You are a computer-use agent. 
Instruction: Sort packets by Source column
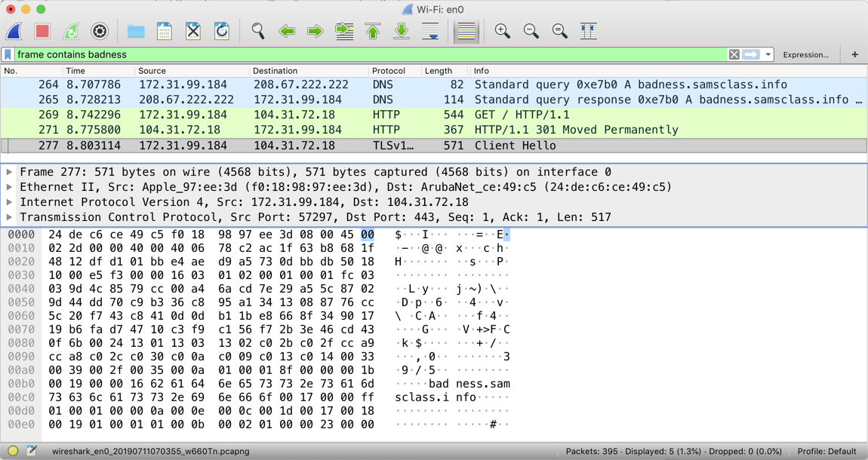152,71
